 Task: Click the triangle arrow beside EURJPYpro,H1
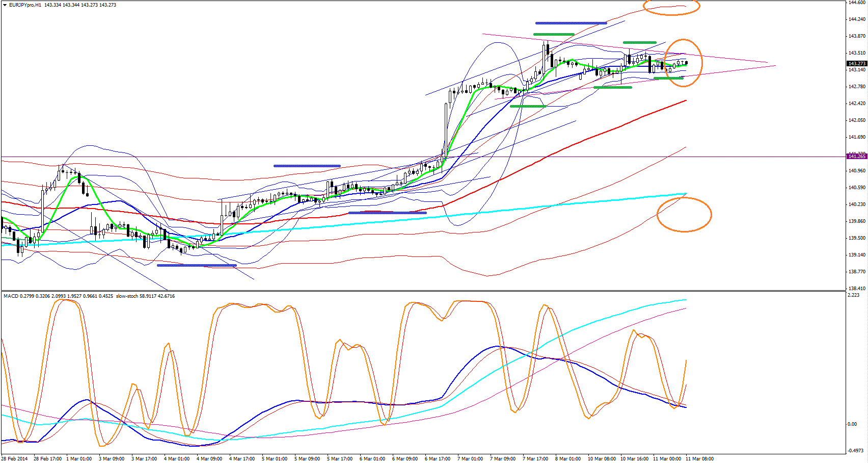(5, 5)
